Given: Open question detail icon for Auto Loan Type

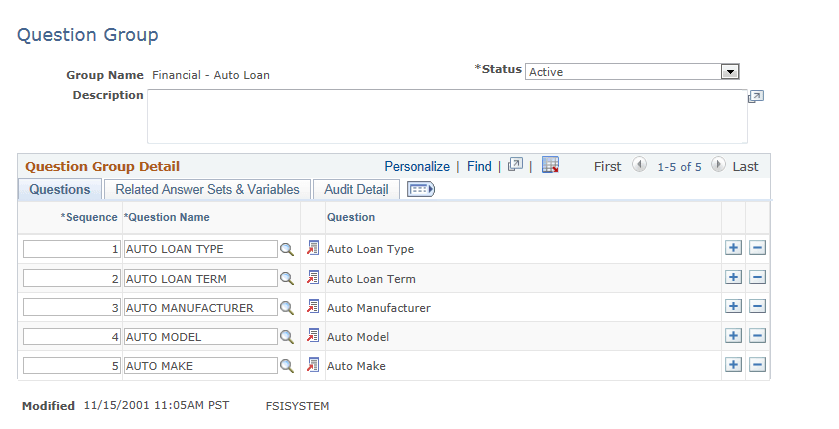Looking at the screenshot, I should (x=312, y=248).
